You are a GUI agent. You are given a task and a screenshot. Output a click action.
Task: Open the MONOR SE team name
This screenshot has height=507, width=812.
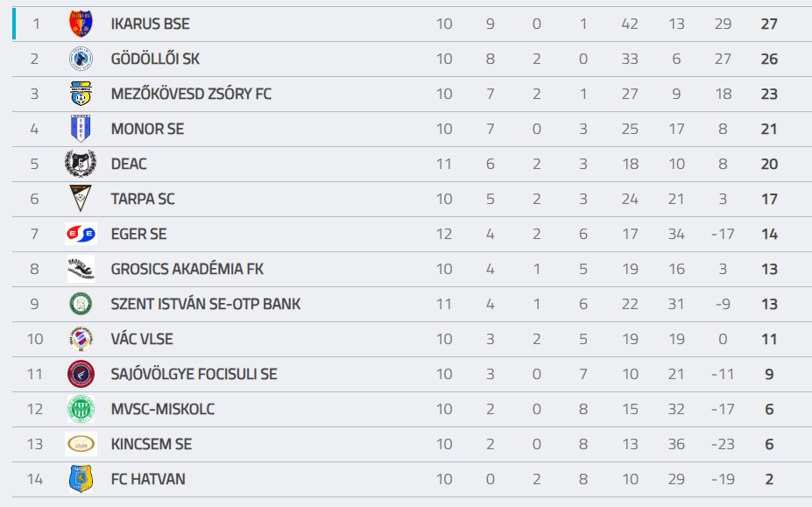click(x=147, y=129)
